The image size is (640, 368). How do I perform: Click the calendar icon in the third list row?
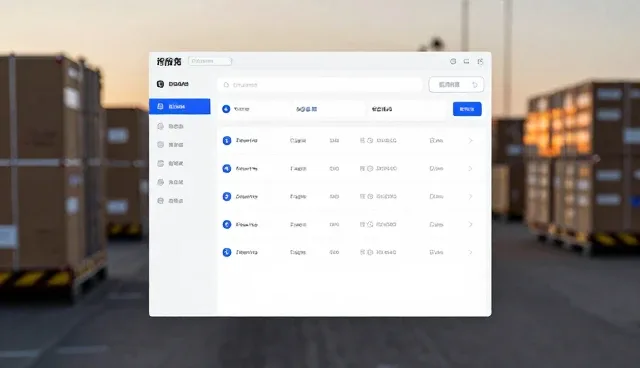click(x=362, y=197)
